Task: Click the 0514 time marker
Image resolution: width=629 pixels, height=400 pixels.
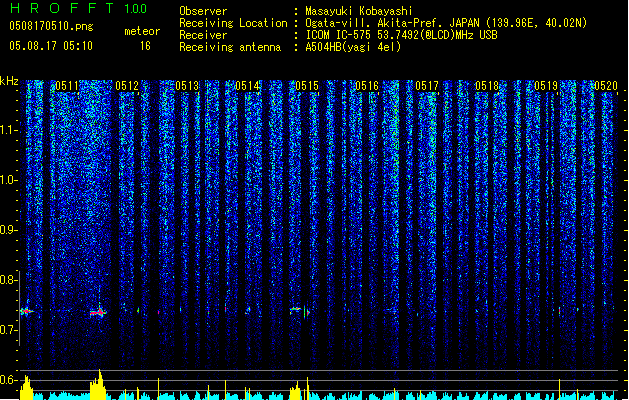Action: click(x=247, y=86)
